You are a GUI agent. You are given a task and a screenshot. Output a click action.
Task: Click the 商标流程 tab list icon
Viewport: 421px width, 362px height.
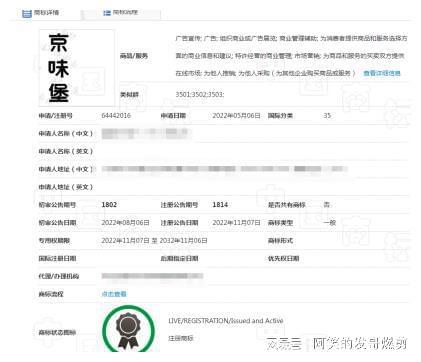coord(107,13)
